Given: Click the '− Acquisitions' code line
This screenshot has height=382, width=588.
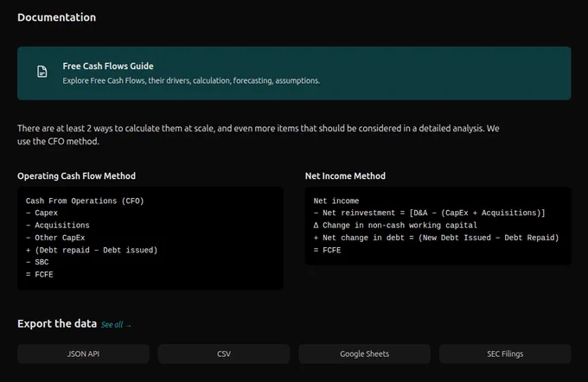Looking at the screenshot, I should (x=58, y=226).
